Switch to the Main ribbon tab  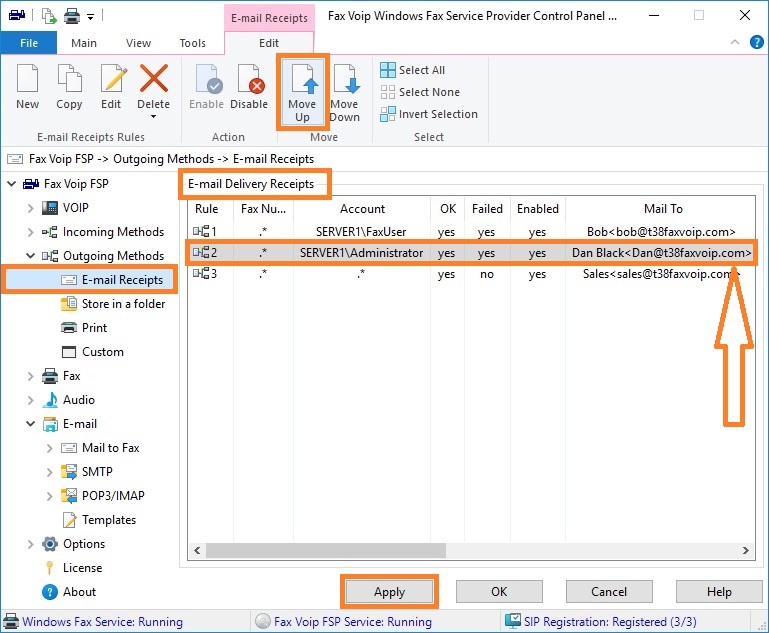click(x=84, y=43)
